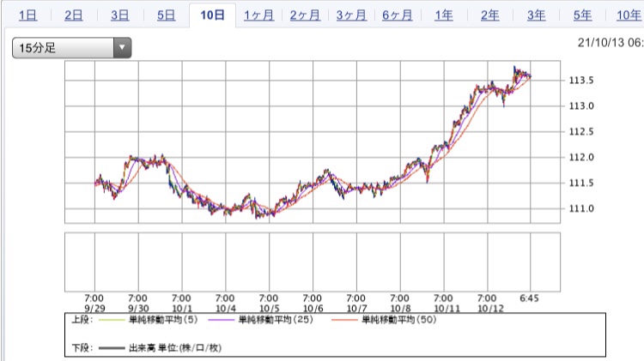
Task: Click the 10/8 7:00 axis label
Action: 400,304
